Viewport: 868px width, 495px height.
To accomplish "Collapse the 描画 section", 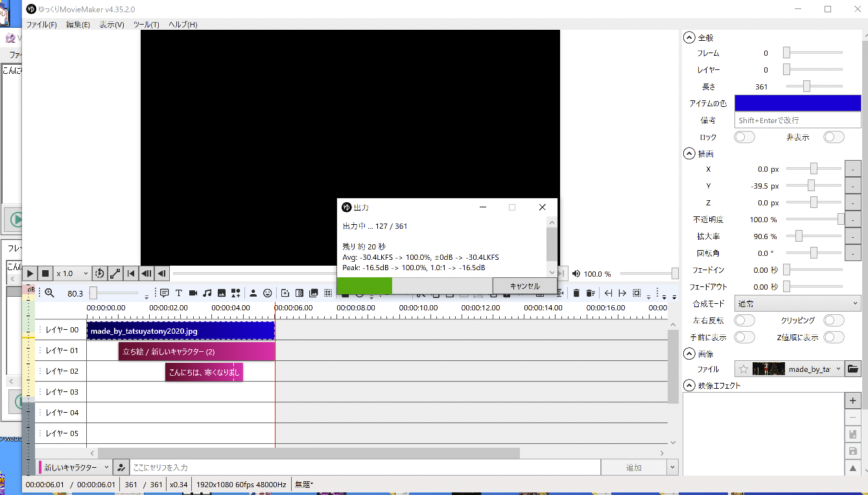I will (x=689, y=154).
